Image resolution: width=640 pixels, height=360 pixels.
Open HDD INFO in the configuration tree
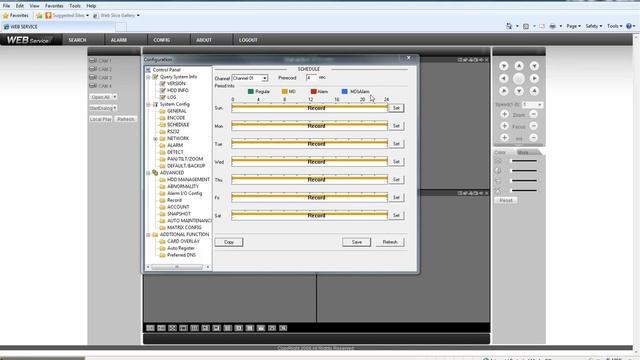[x=178, y=90]
